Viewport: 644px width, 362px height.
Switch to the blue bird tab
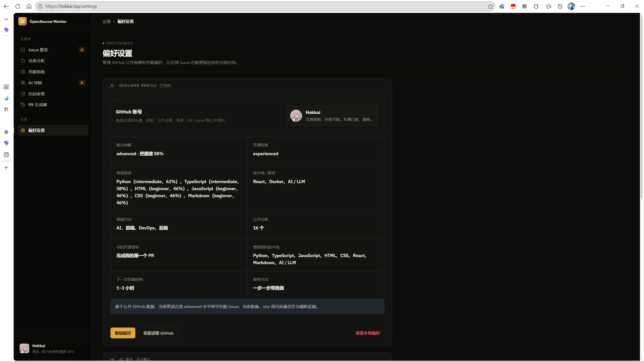coord(6,98)
